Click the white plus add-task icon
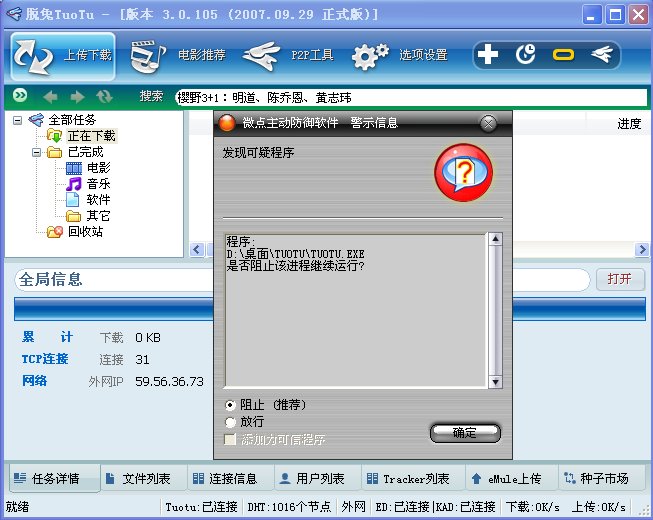653x520 pixels. point(488,55)
